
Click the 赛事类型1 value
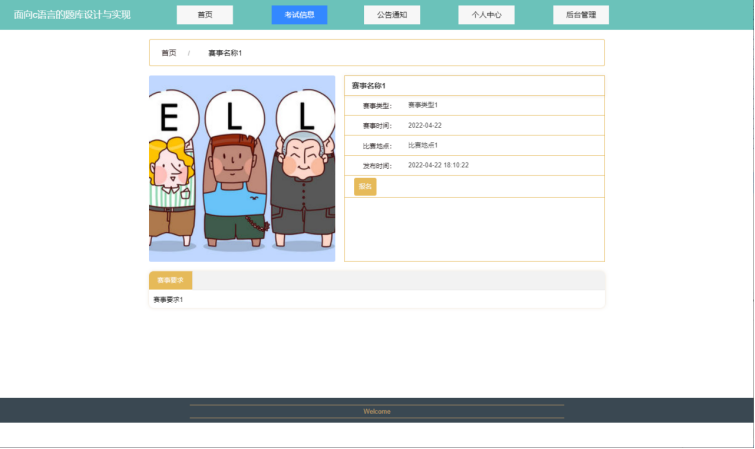[423, 105]
